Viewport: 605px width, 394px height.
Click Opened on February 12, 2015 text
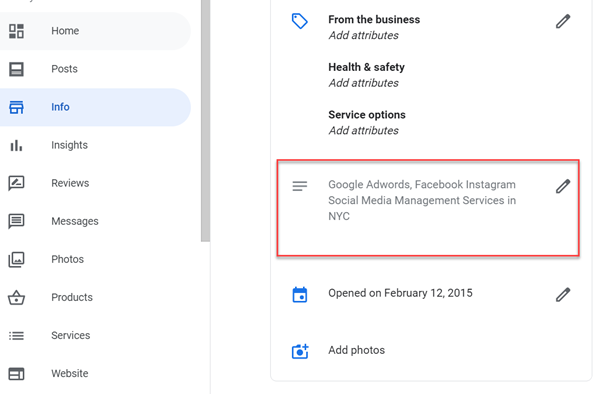click(400, 293)
